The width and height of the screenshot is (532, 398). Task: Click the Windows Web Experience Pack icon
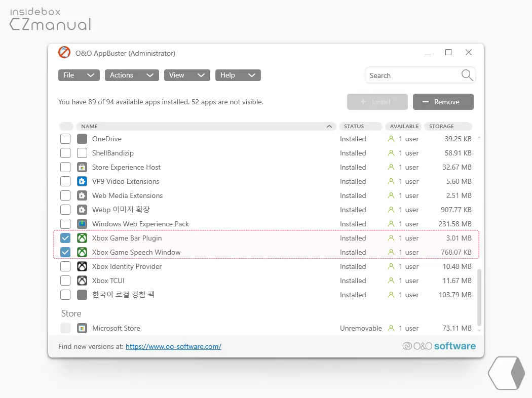(82, 224)
